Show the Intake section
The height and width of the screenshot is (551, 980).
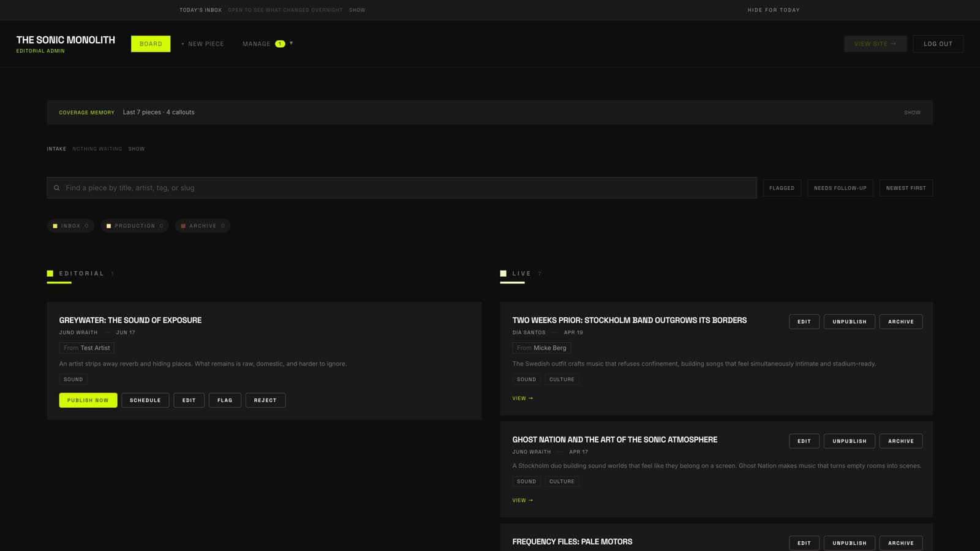[137, 149]
